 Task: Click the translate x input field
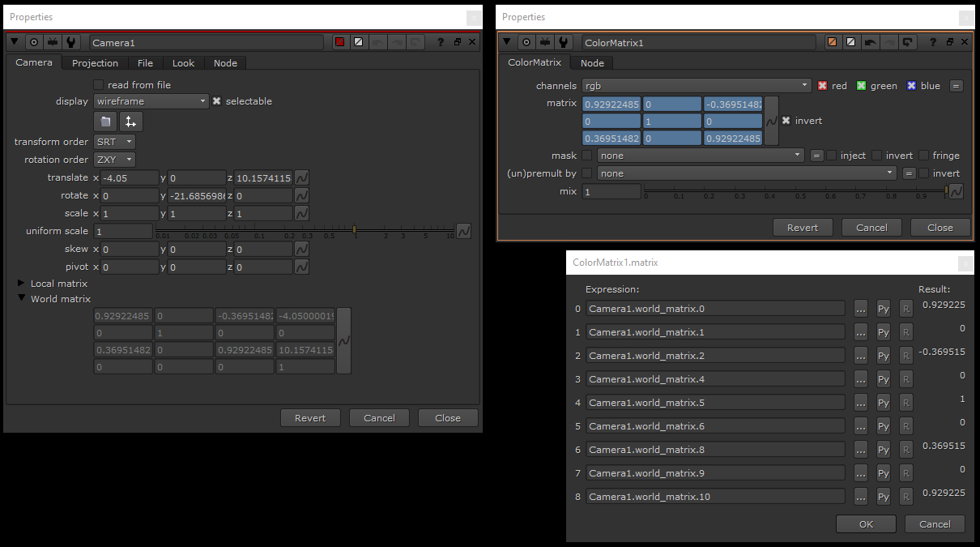pyautogui.click(x=130, y=177)
